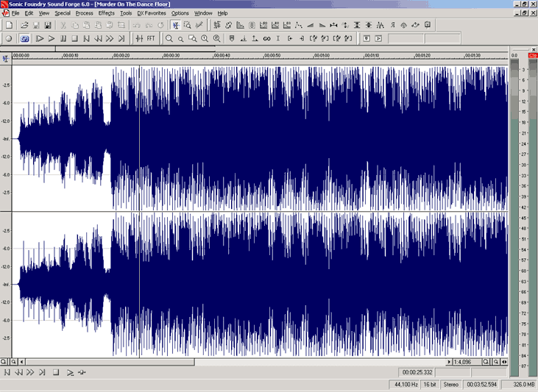Viewport: 538px width, 392px height.
Task: Select the Pencil tool
Action: (199, 25)
